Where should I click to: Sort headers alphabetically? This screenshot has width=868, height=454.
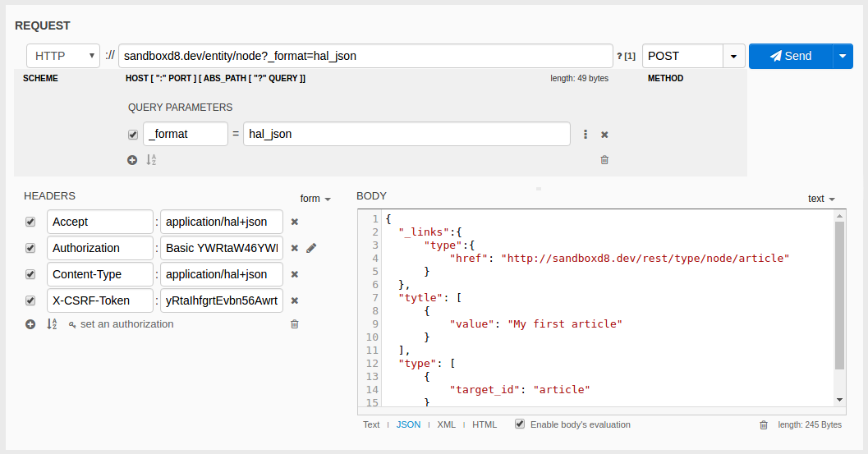click(51, 324)
